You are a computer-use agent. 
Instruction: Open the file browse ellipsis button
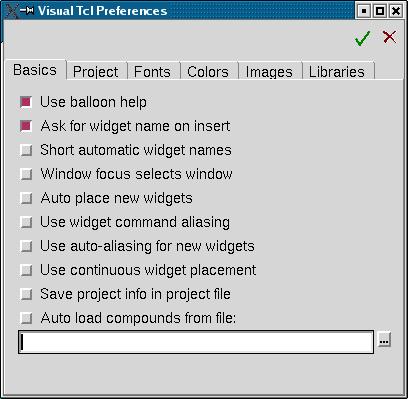[x=384, y=340]
